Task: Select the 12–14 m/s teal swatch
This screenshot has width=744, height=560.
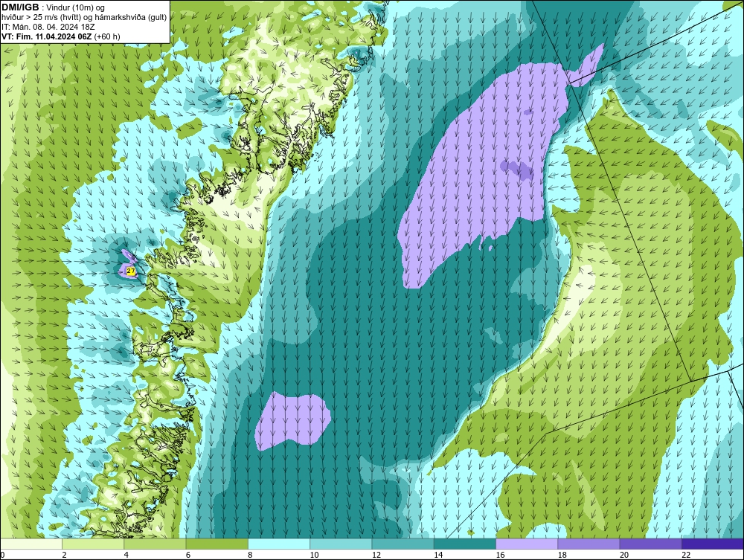Action: tap(403, 544)
